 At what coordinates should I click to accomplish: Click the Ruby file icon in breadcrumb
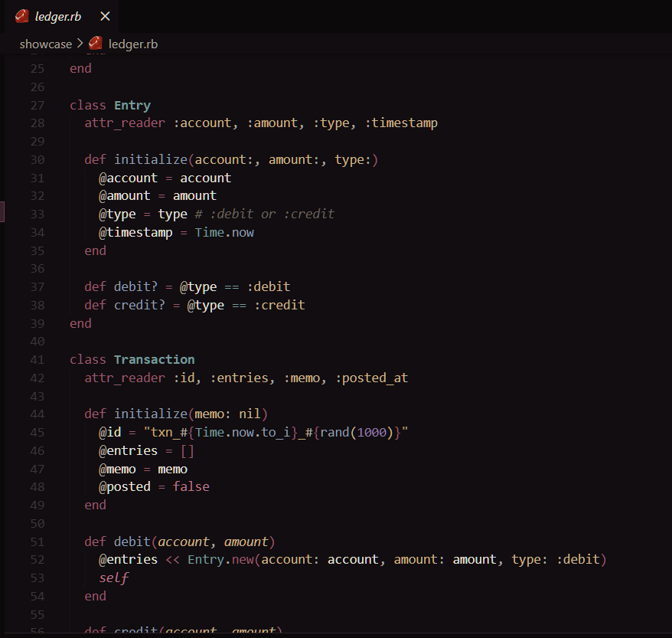(96, 44)
